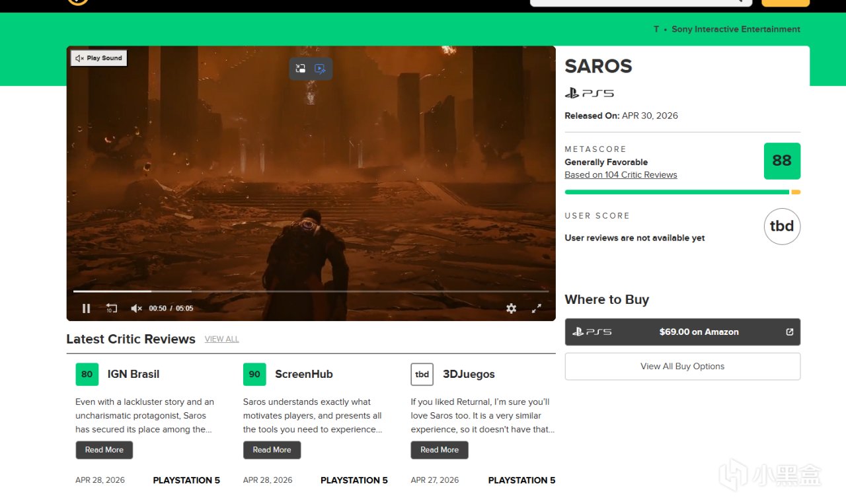The width and height of the screenshot is (846, 504).
Task: Read More of ScreenHub review
Action: click(272, 450)
